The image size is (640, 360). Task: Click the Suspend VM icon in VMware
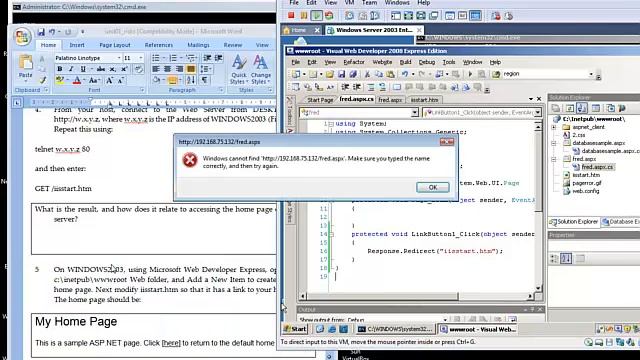304,16
